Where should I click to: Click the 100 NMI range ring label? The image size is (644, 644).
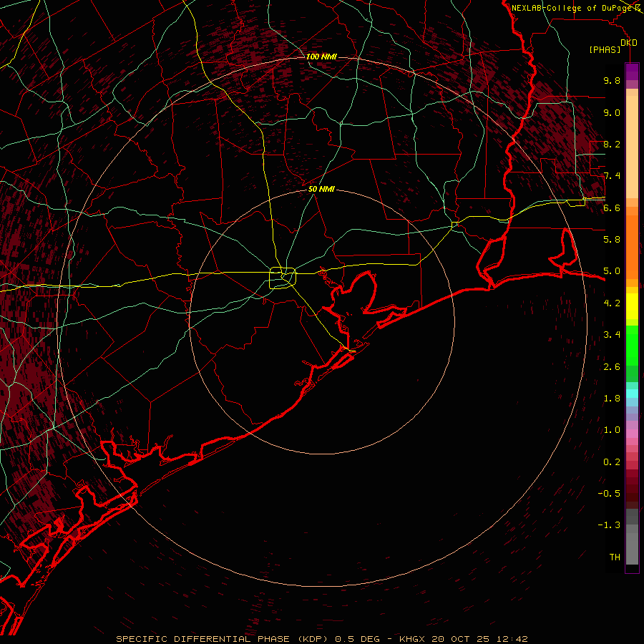[321, 57]
